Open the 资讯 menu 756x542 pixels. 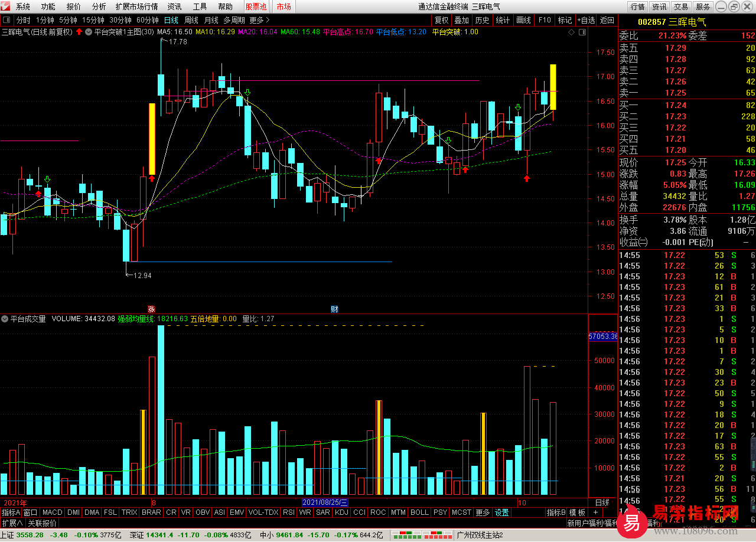click(174, 6)
